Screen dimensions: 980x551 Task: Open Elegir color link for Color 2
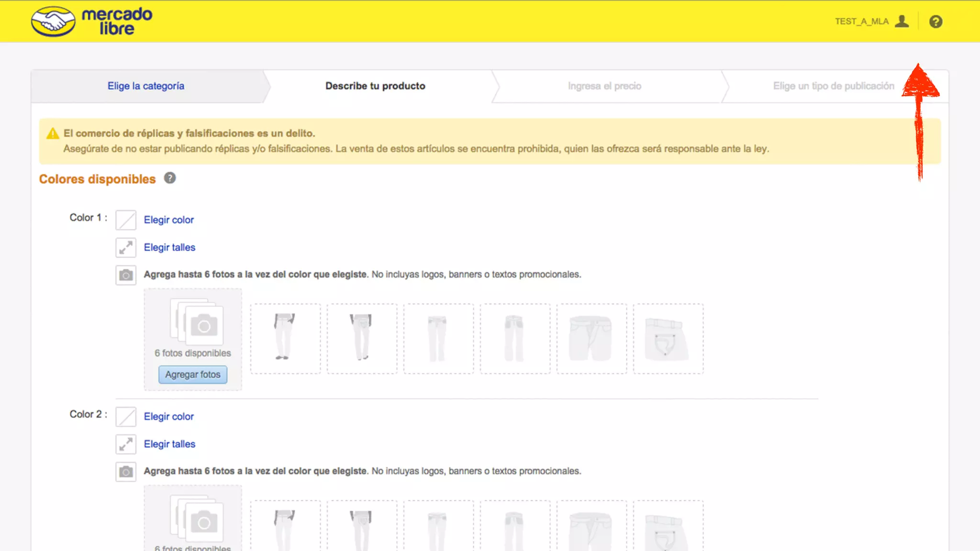[x=168, y=417]
